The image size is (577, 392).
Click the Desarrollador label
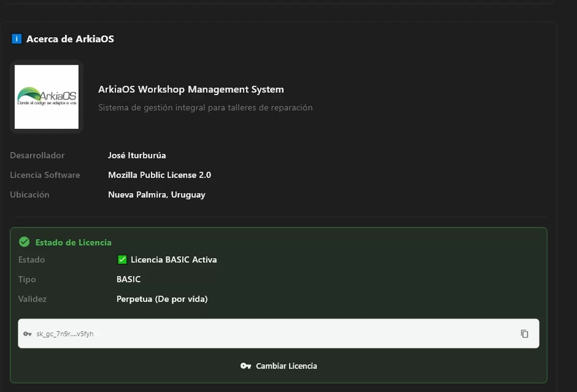pyautogui.click(x=37, y=155)
